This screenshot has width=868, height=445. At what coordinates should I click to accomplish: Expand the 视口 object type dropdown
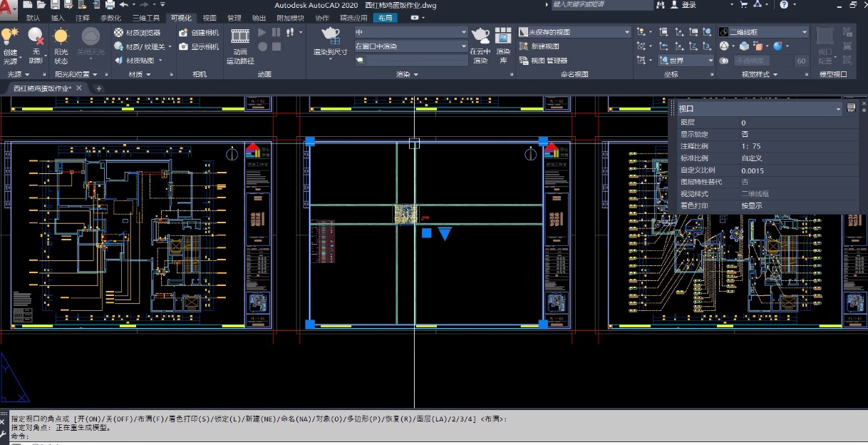[838, 109]
